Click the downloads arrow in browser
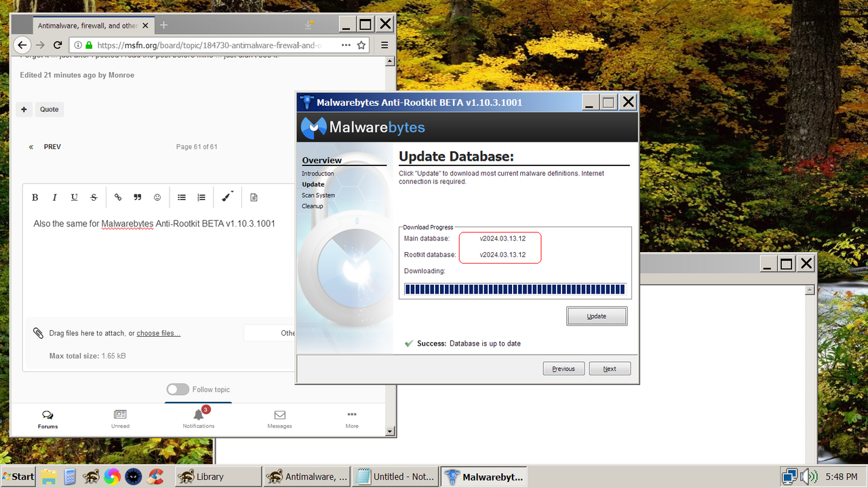Image resolution: width=868 pixels, height=488 pixels. [x=309, y=24]
